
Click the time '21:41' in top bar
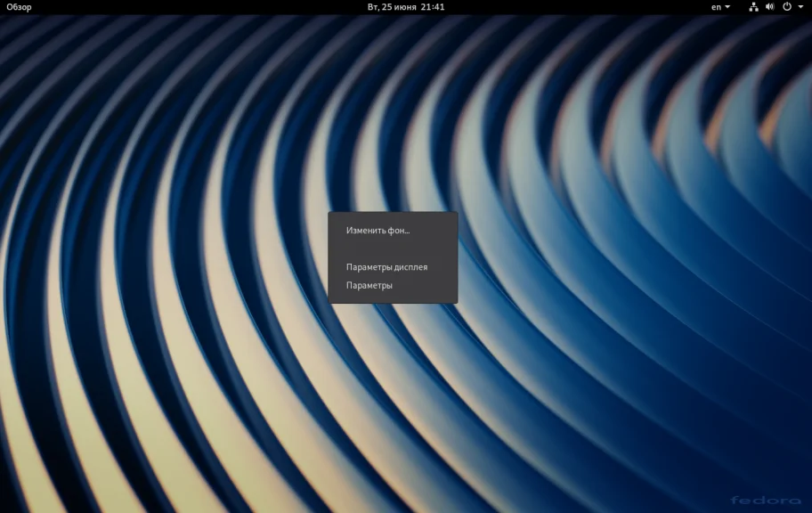433,7
